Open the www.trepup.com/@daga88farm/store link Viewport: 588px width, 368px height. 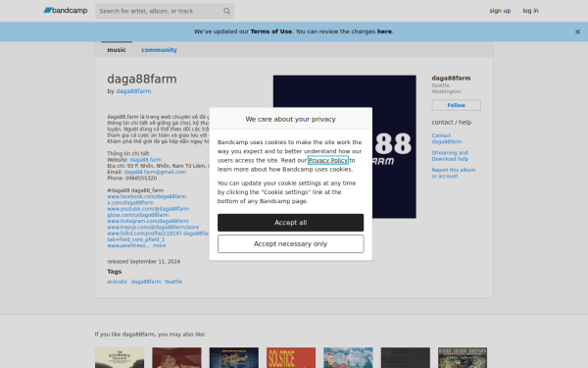(x=153, y=228)
